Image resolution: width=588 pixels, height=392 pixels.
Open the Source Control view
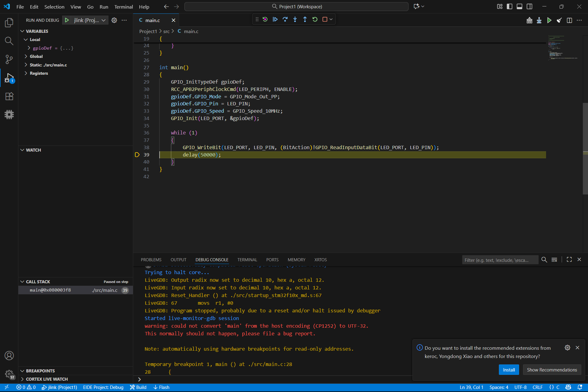[9, 59]
